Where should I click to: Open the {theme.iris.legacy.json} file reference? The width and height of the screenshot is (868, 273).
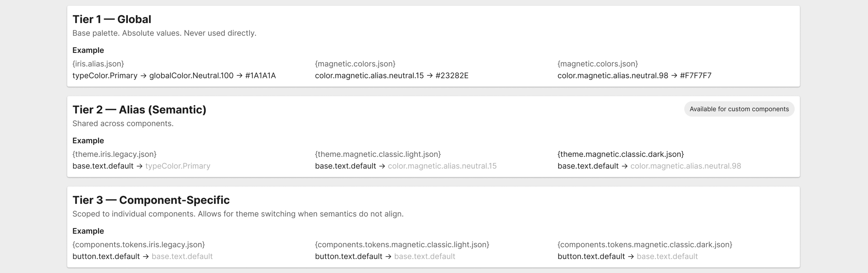pos(115,154)
